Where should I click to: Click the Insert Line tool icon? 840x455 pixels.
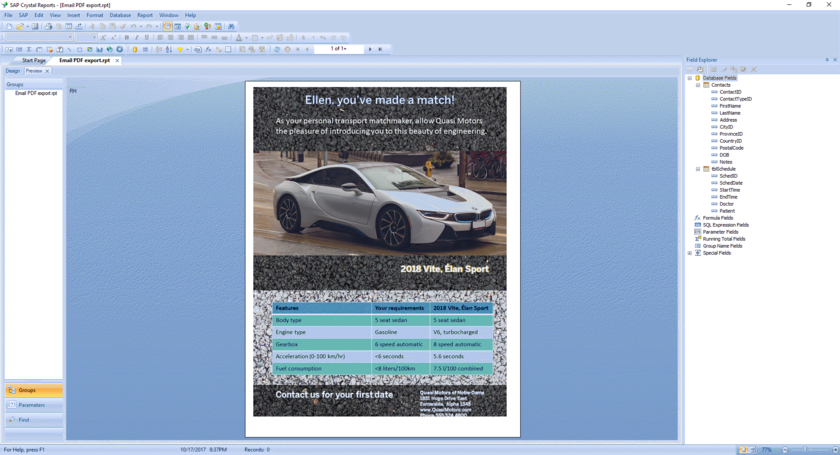click(69, 49)
